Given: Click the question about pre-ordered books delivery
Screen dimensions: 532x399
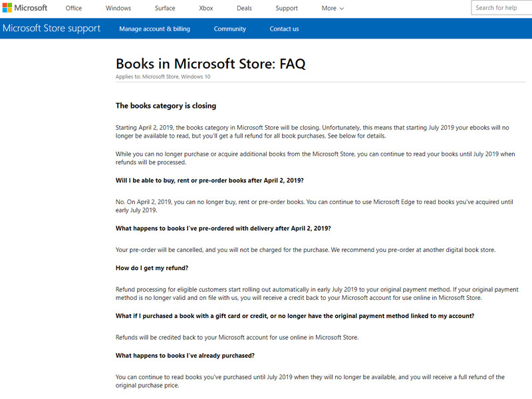Looking at the screenshot, I should (223, 228).
